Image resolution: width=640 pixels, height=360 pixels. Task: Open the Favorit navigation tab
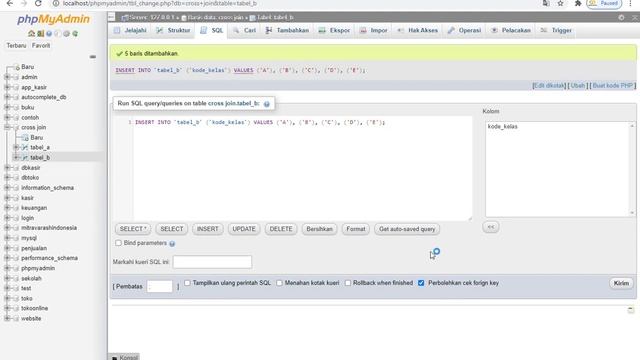click(x=41, y=45)
